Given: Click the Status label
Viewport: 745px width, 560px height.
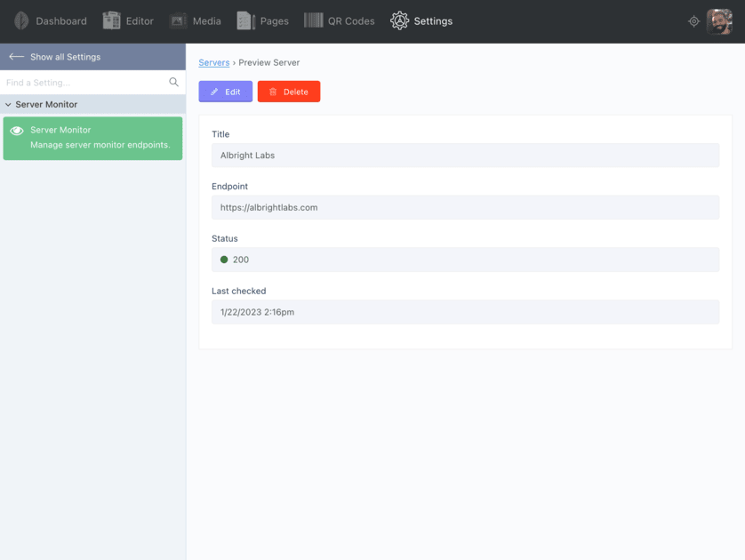Looking at the screenshot, I should [x=225, y=238].
